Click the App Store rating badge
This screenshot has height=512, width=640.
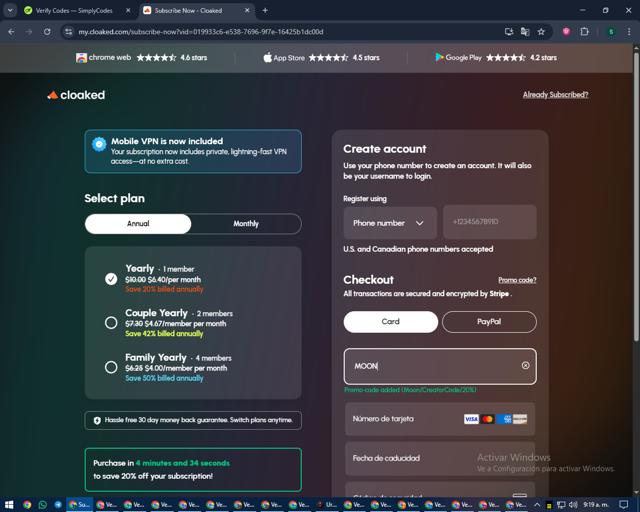pyautogui.click(x=321, y=58)
